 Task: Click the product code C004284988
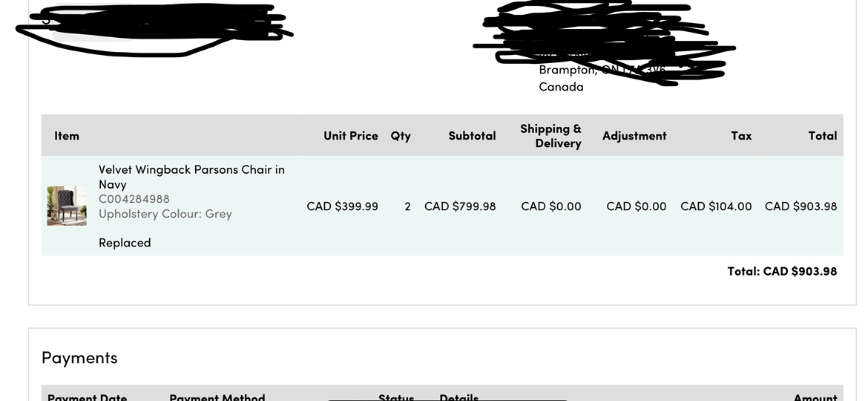(x=134, y=199)
